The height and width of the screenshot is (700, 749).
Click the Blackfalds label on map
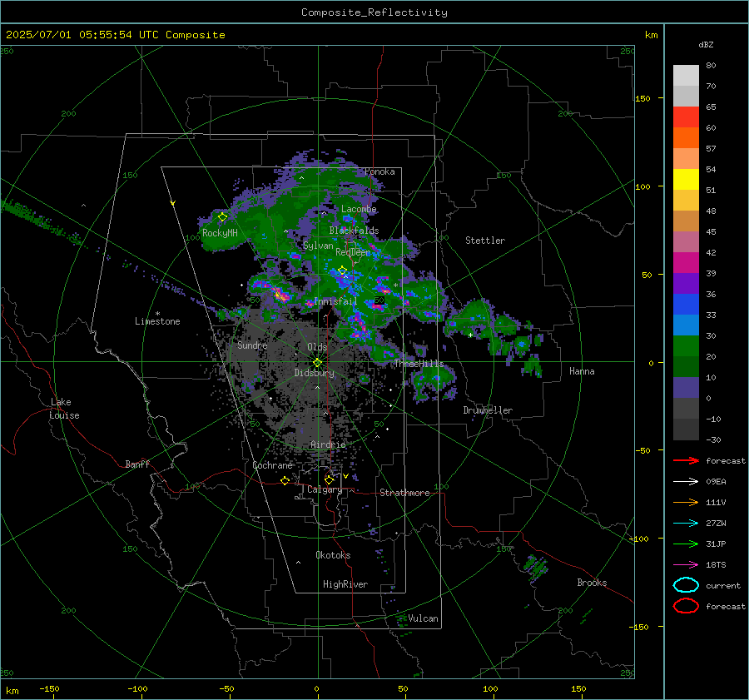click(x=354, y=231)
